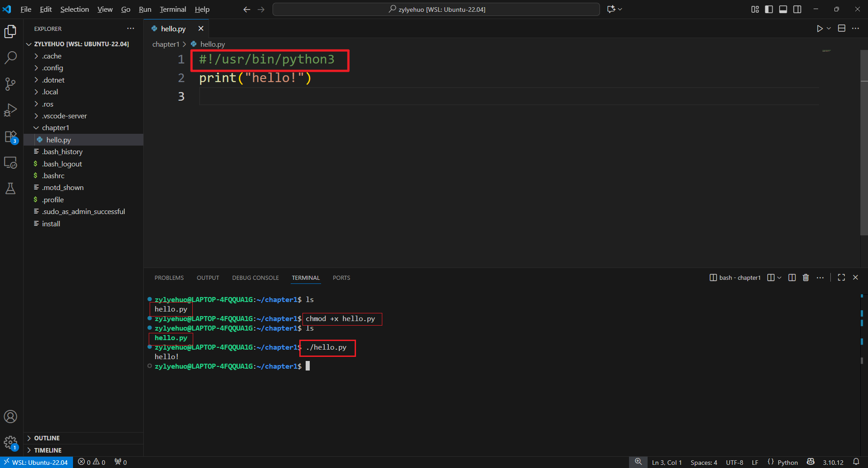This screenshot has height=468, width=868.
Task: Open the Run button dropdown arrow
Action: tap(829, 29)
